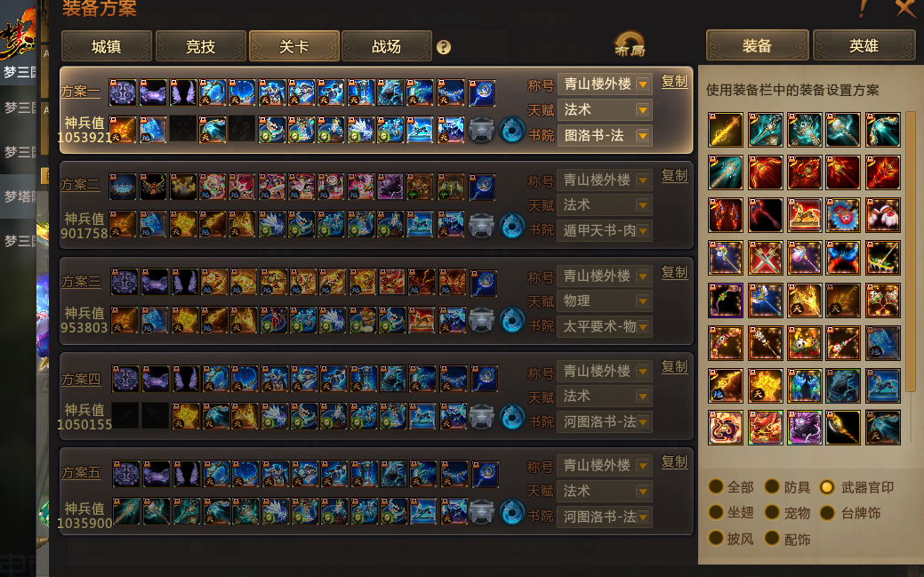Switch to the 城镇 tab
Image resolution: width=924 pixels, height=577 pixels.
tap(106, 46)
